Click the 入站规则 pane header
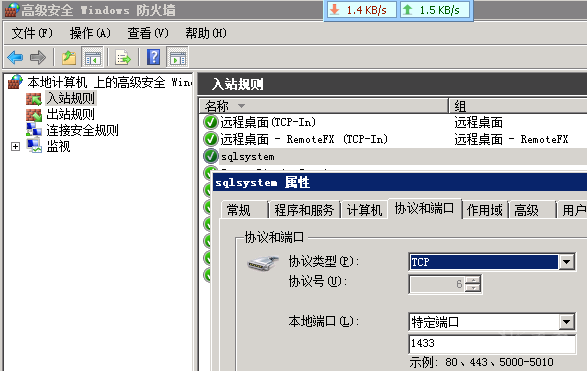 click(392, 83)
